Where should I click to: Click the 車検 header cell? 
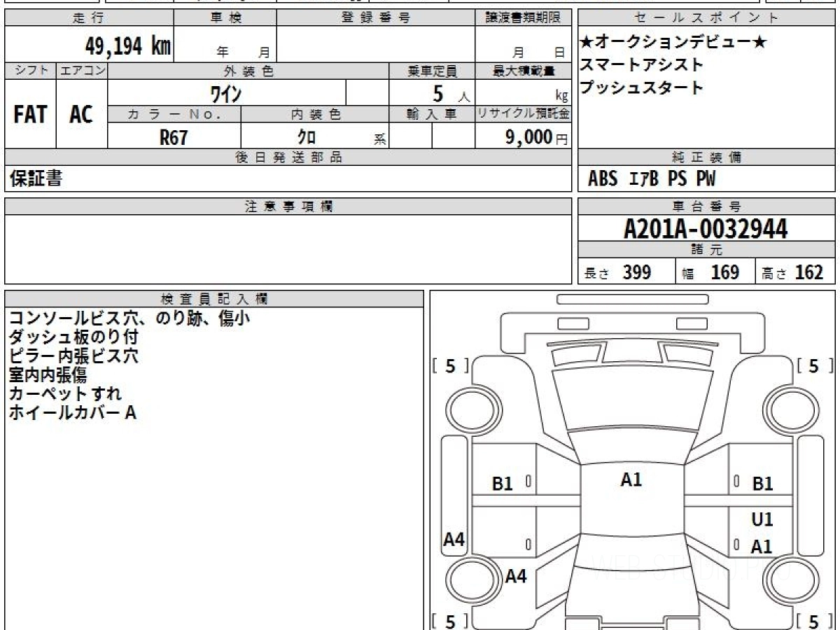(x=225, y=18)
